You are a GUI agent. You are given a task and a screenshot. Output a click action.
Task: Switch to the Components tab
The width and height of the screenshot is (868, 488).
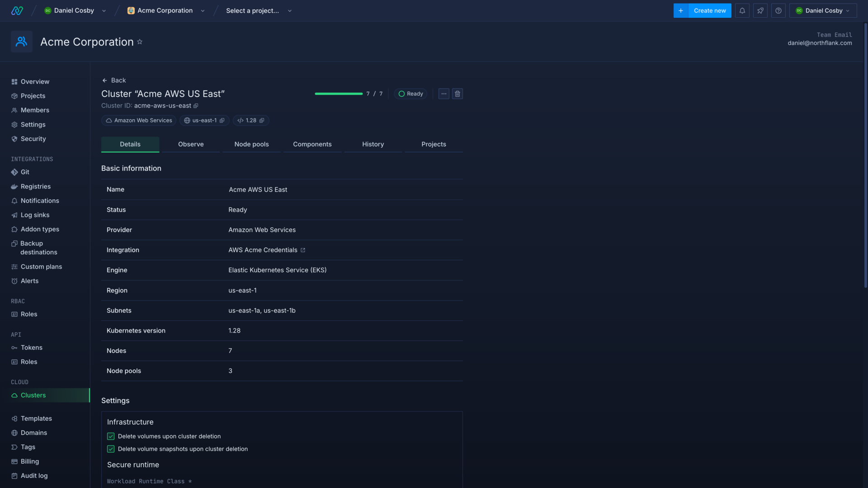[312, 144]
